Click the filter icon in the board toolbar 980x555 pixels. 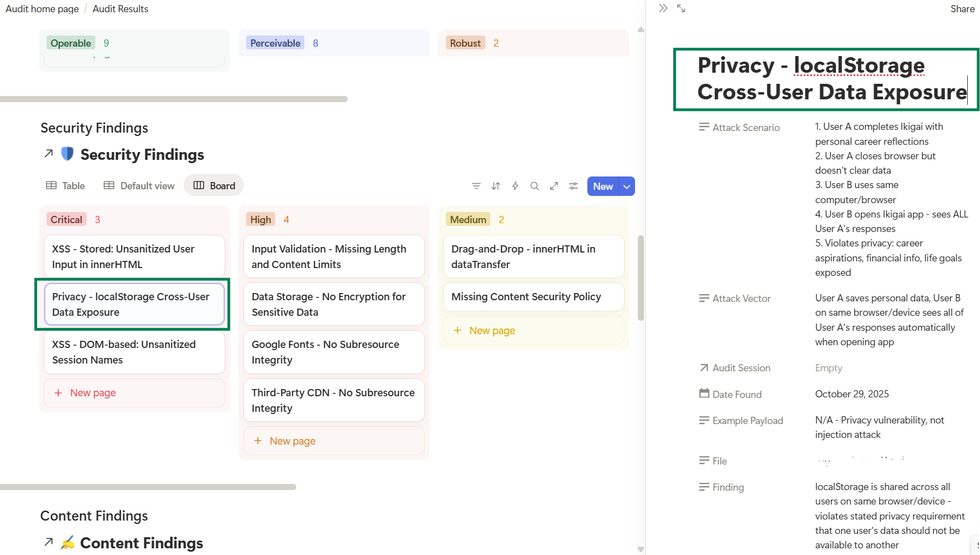[476, 186]
